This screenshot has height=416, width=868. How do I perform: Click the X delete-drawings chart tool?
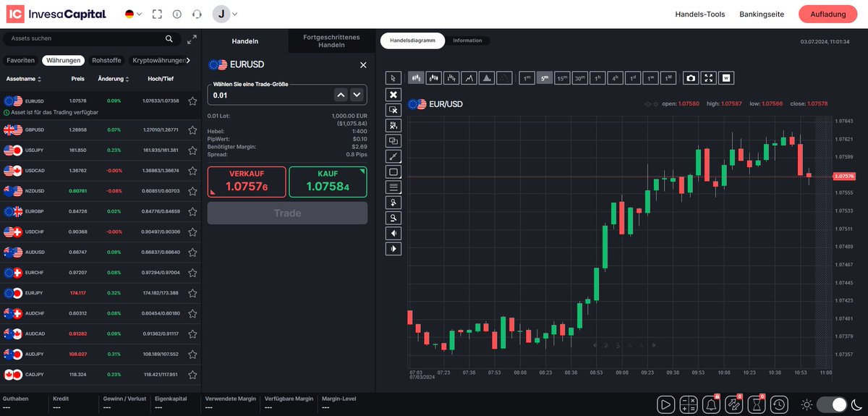393,94
